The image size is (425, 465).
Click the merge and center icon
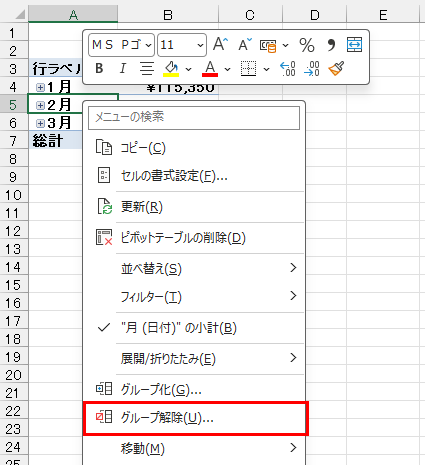point(354,44)
